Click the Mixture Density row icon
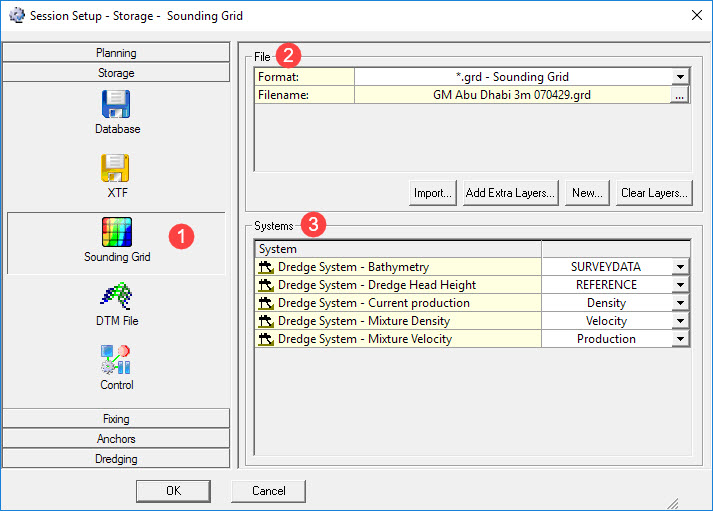Screen dimensions: 713x511 tap(266, 321)
